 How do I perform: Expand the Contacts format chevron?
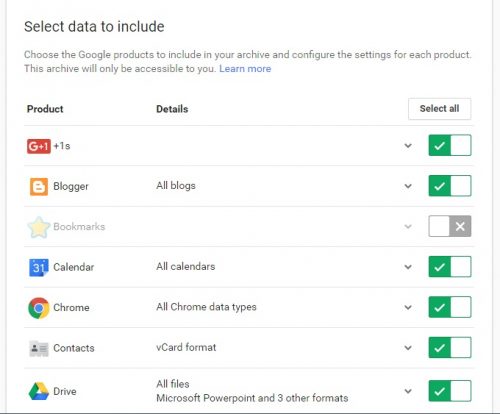408,348
